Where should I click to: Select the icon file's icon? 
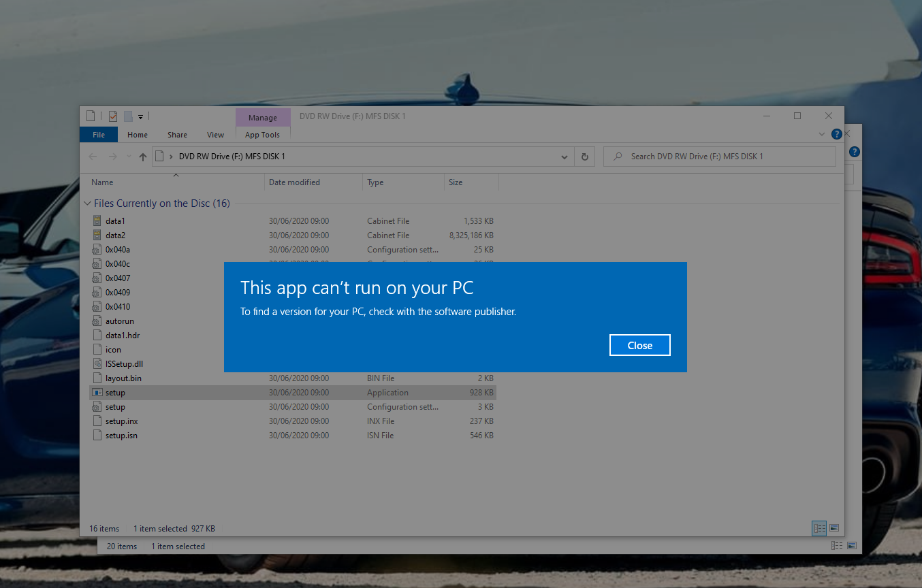click(x=97, y=350)
